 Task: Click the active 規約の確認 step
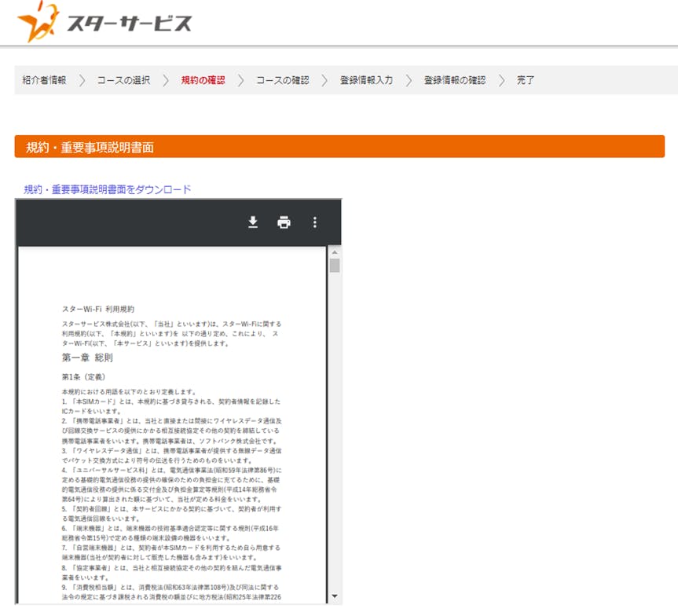[203, 80]
